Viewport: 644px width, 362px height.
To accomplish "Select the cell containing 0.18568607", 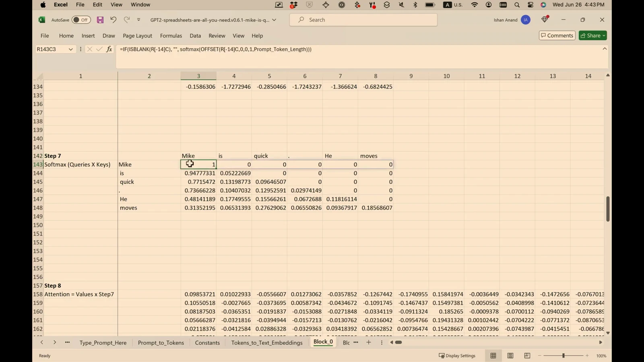I will 376,208.
